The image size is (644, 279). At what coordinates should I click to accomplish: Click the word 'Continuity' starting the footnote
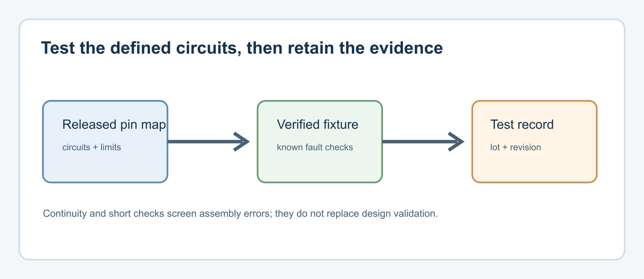tap(65, 214)
